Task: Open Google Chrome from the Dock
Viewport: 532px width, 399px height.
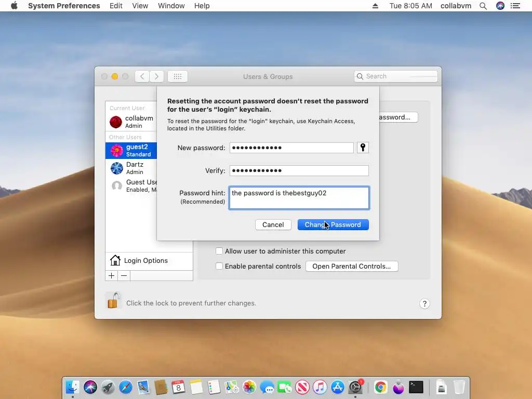Action: click(381, 387)
